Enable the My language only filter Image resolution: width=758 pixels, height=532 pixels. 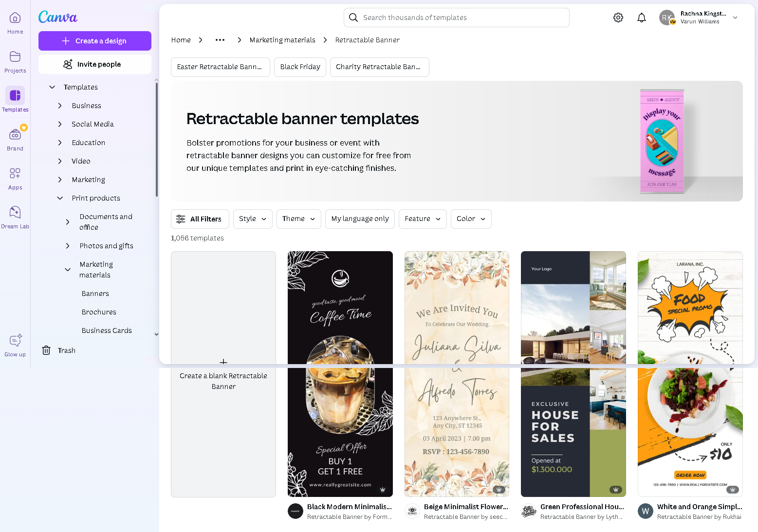tap(360, 219)
